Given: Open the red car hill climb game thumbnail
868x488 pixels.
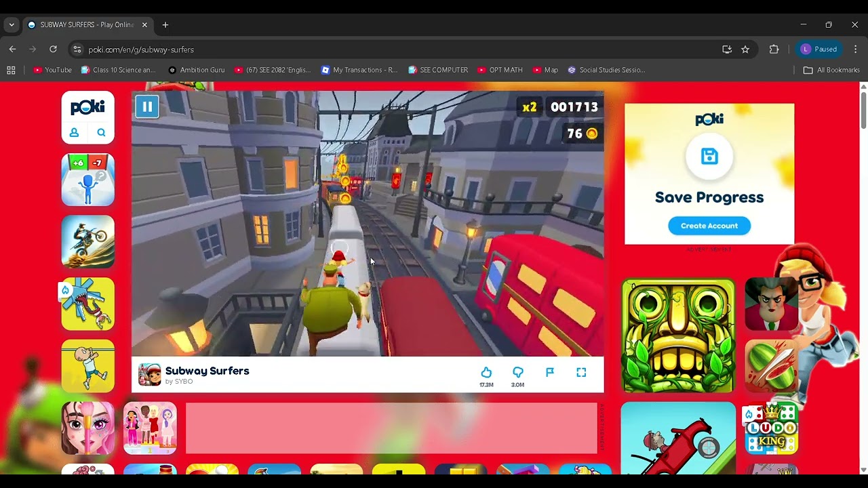Looking at the screenshot, I should (x=678, y=439).
